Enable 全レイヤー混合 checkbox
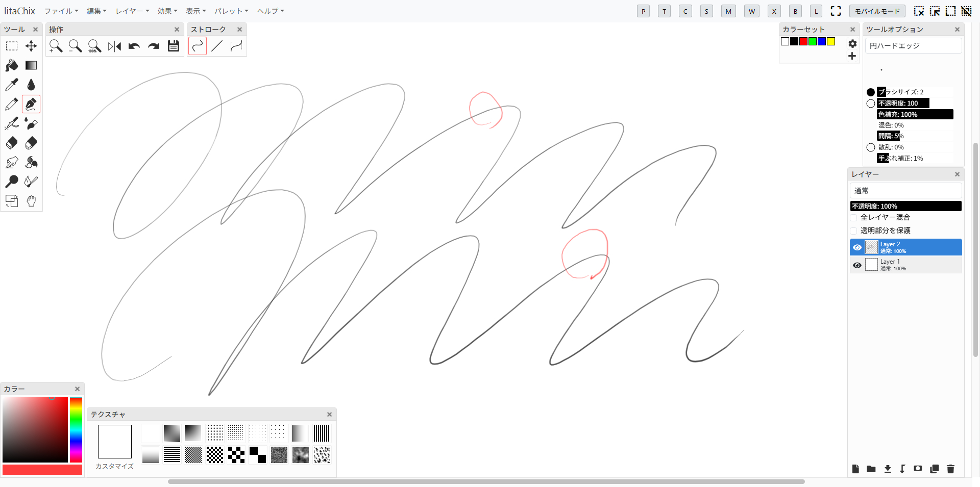 pyautogui.click(x=854, y=218)
